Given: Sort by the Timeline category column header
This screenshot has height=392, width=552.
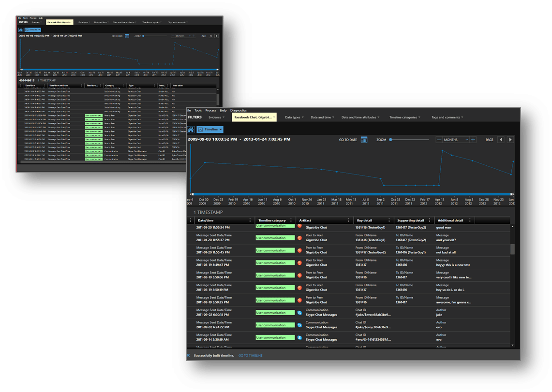Looking at the screenshot, I should (x=272, y=220).
